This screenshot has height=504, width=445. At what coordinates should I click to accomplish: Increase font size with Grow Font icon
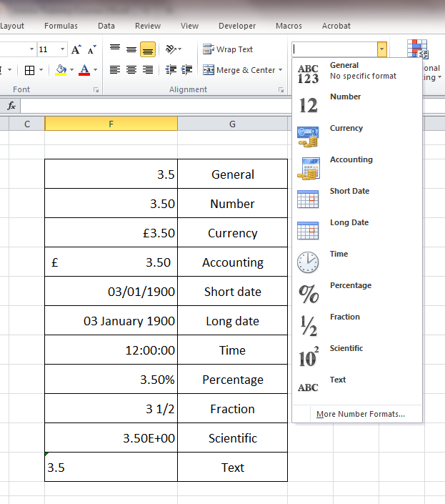76,49
